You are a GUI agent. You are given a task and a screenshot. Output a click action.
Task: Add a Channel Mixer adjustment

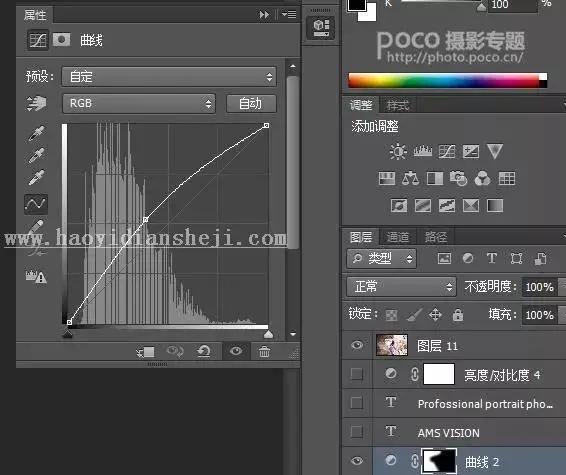tap(483, 178)
